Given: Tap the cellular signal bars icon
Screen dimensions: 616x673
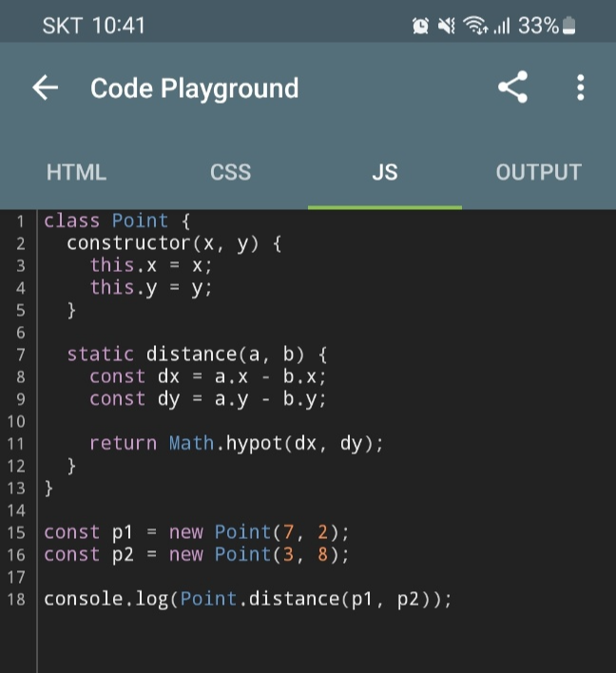Looking at the screenshot, I should pyautogui.click(x=501, y=26).
